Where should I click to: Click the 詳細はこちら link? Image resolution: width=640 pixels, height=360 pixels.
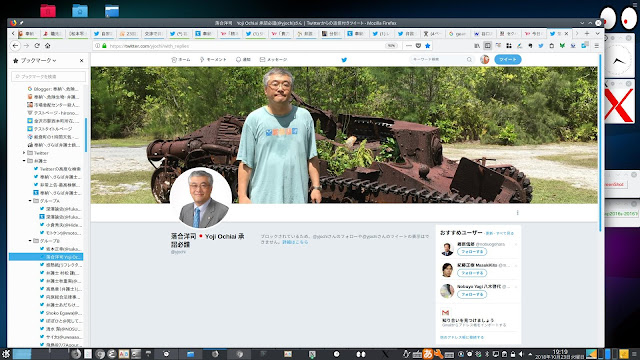(295, 242)
